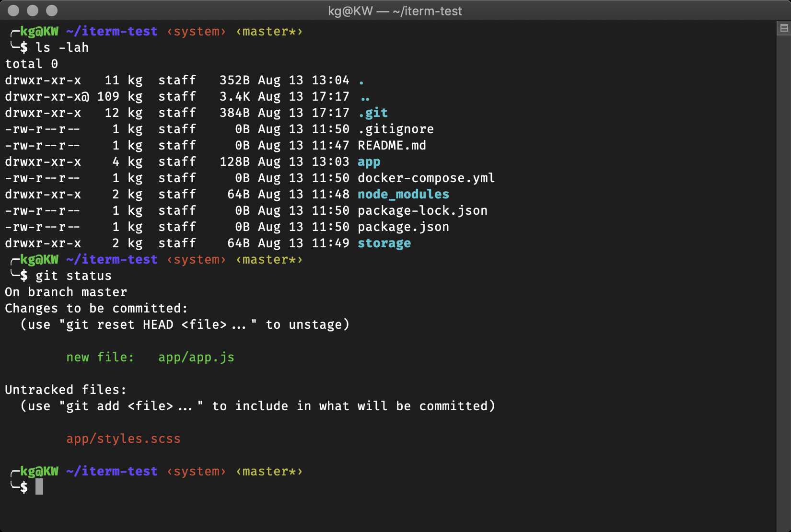
Task: Click the 'ls -lah' command text
Action: pyautogui.click(x=62, y=48)
